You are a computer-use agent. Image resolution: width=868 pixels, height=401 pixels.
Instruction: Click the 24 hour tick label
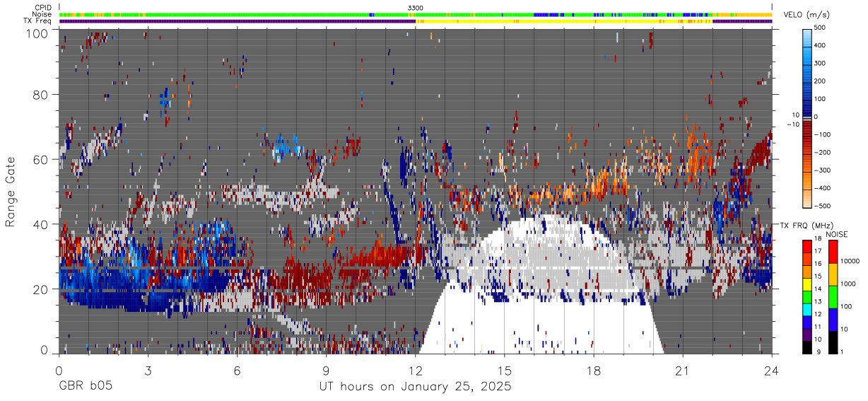[x=772, y=370]
